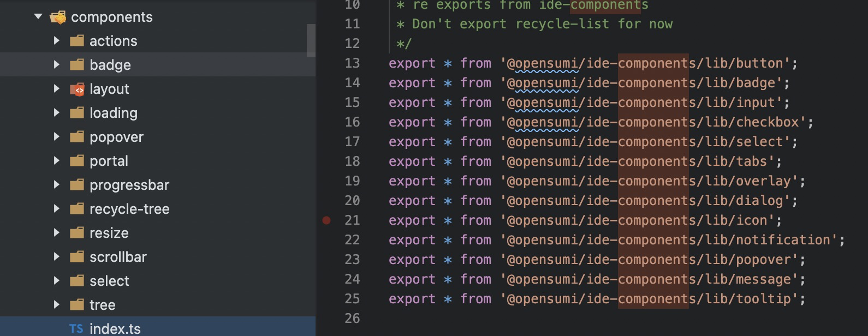Select the portal folder name
The height and width of the screenshot is (336, 868).
coord(109,161)
